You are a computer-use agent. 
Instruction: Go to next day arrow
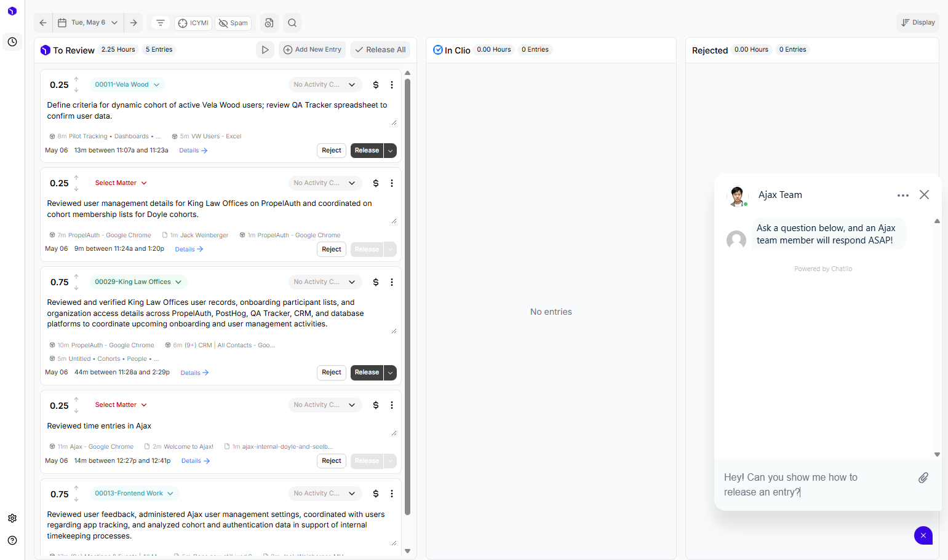click(133, 23)
